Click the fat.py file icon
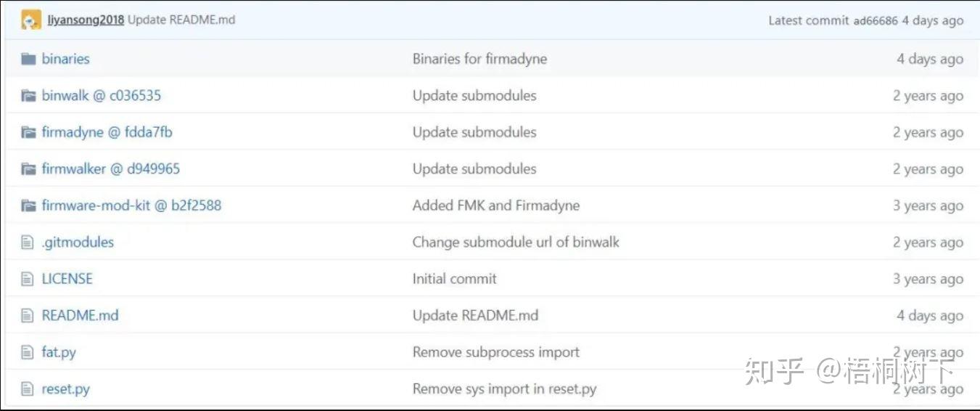 click(28, 353)
